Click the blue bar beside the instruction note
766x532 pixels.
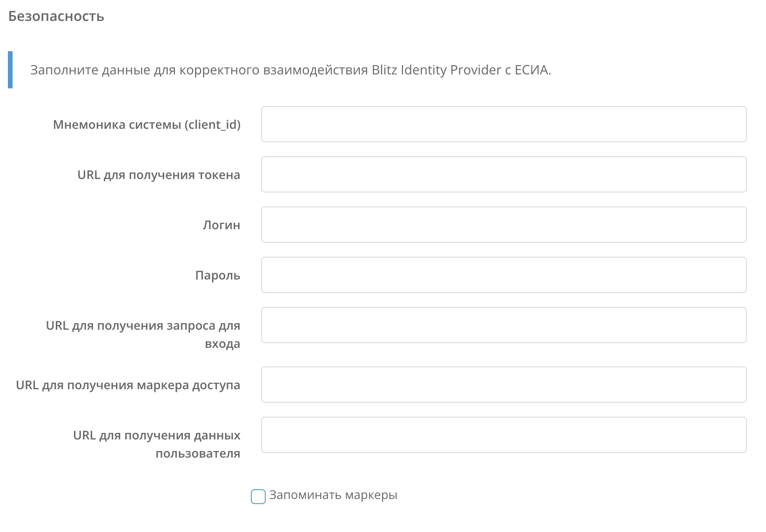coord(10,70)
